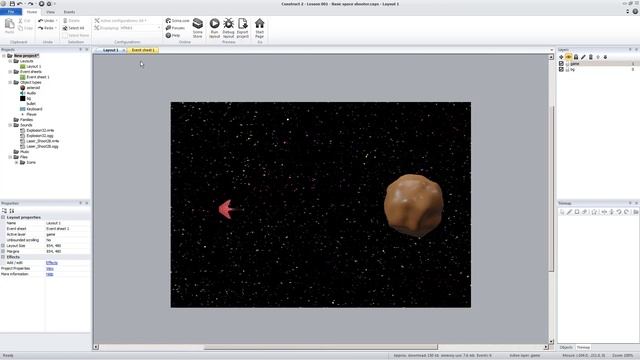This screenshot has height=360, width=640.
Task: Select the bg layer row
Action: coord(597,70)
